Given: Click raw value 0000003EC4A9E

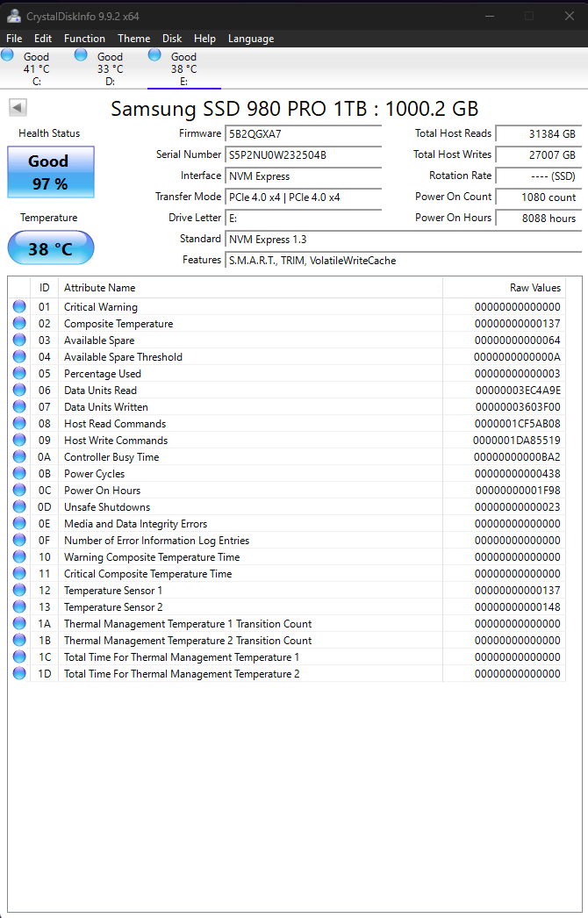Looking at the screenshot, I should (518, 390).
